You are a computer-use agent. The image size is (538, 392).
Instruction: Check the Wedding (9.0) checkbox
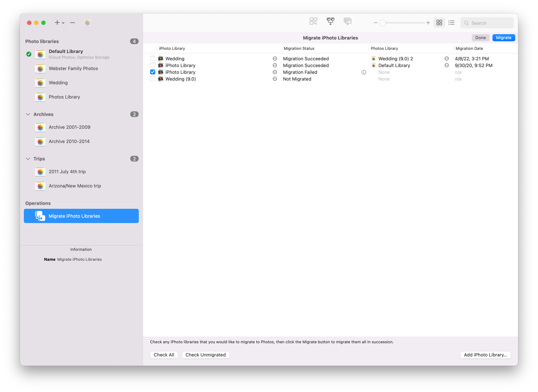pyautogui.click(x=153, y=79)
